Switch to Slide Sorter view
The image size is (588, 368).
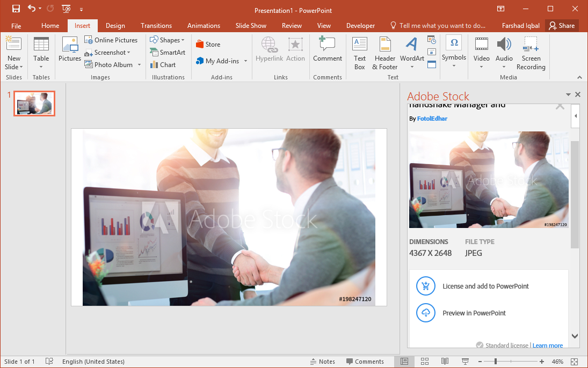tap(425, 362)
